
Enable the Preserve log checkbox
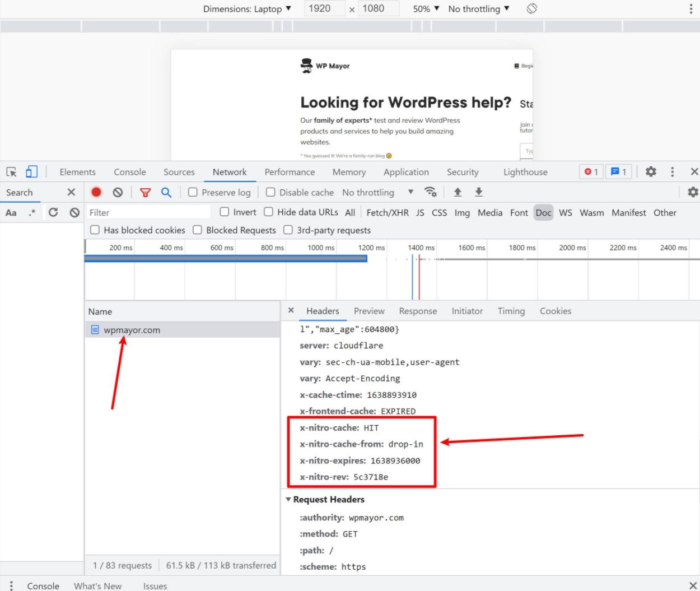pyautogui.click(x=193, y=192)
